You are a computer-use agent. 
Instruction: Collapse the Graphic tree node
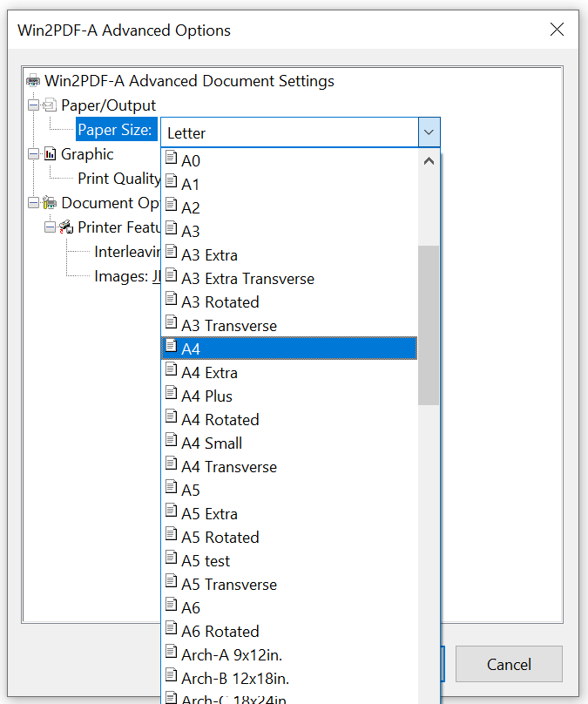click(x=34, y=154)
